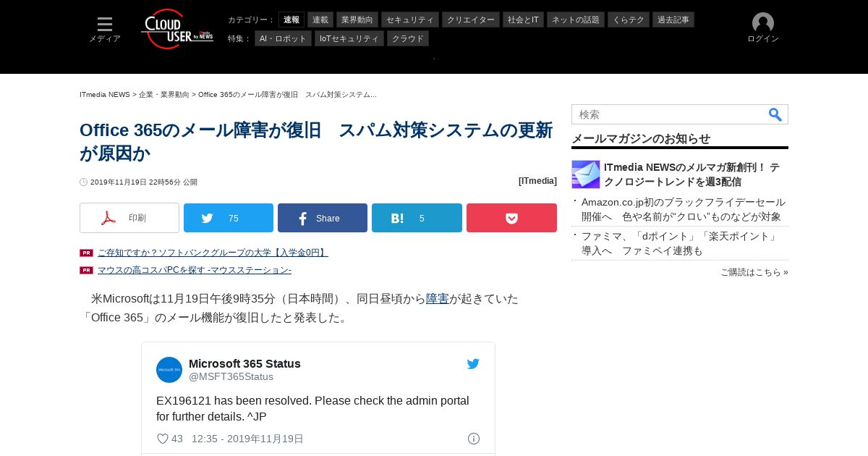Open the クラウド feature tag
Viewport: 868px width, 456px height.
(408, 38)
